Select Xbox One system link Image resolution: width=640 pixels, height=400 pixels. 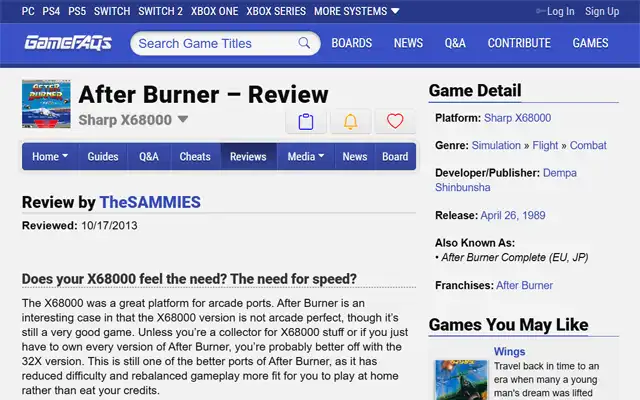tap(214, 11)
